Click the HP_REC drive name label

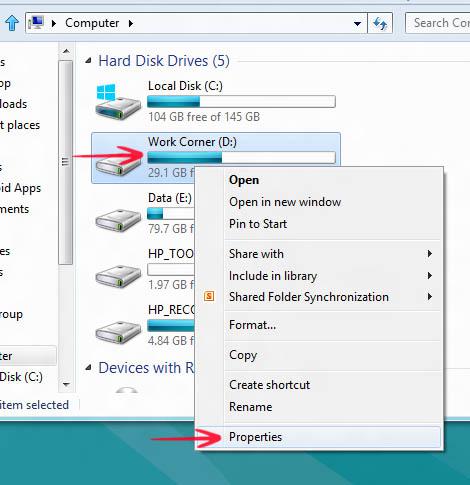pos(171,310)
